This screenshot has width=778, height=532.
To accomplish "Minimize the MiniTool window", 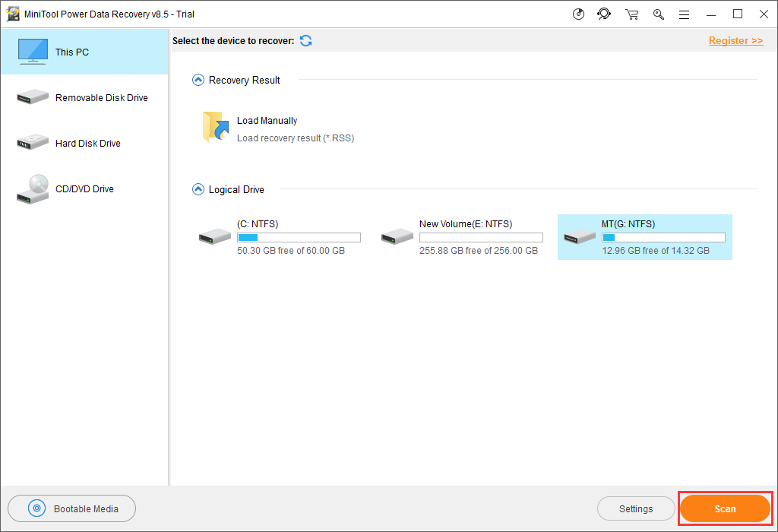I will coord(711,14).
